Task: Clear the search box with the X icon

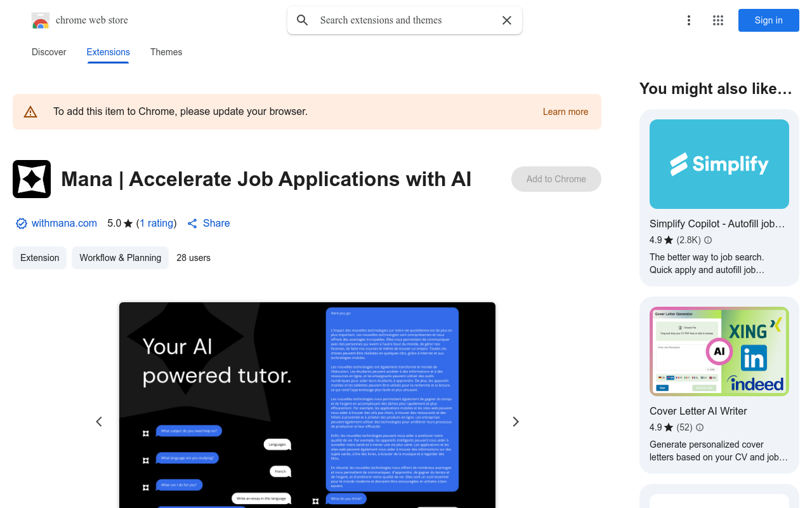Action: tap(507, 20)
